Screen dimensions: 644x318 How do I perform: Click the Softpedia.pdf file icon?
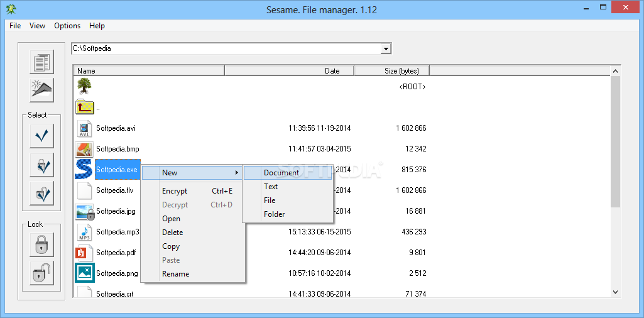84,253
